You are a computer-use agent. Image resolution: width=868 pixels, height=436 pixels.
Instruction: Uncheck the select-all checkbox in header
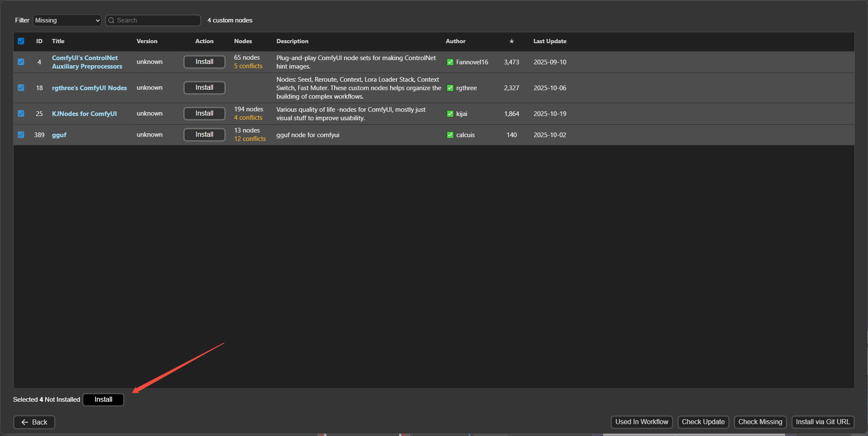(x=21, y=41)
